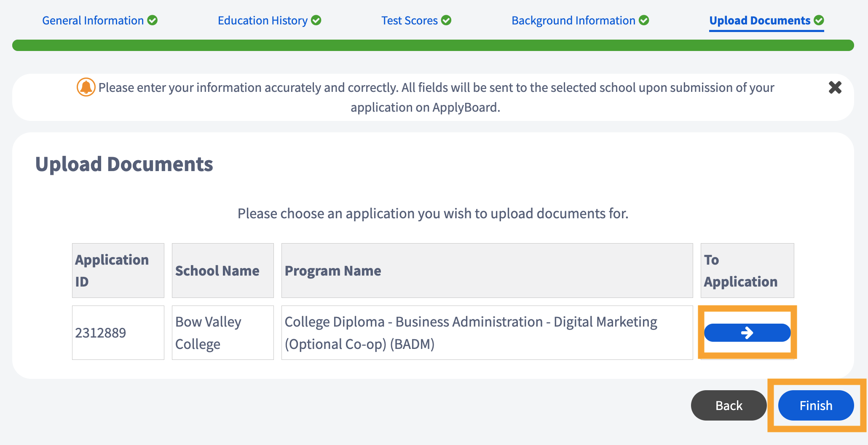The height and width of the screenshot is (445, 868).
Task: Click the Application ID column header
Action: pyautogui.click(x=118, y=271)
